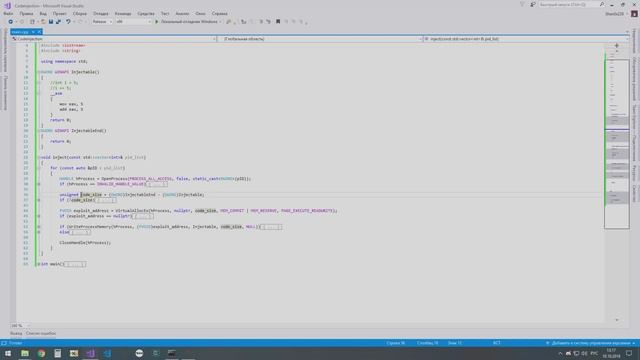Open the global scope dropdown
Viewport: 640px width, 360px height.
320,39
